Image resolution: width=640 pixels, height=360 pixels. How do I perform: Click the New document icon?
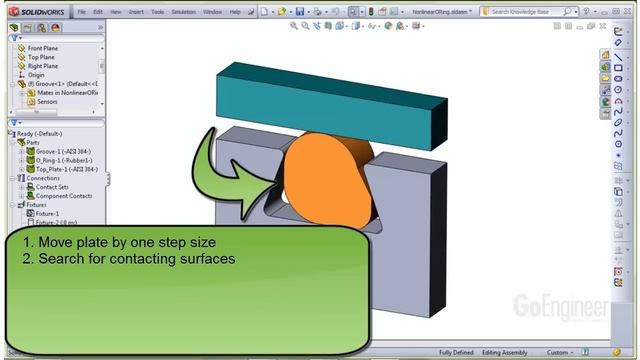(x=264, y=11)
